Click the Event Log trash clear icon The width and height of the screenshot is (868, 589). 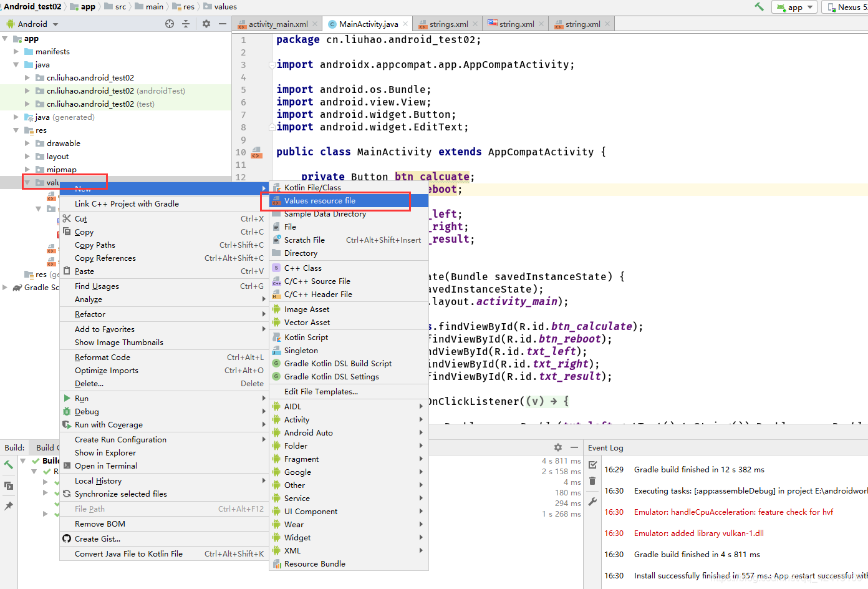592,481
